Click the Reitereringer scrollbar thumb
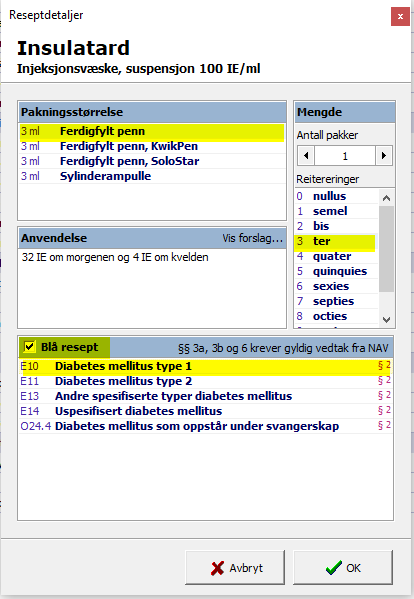Viewport: 414px width, 599px height. [386, 249]
